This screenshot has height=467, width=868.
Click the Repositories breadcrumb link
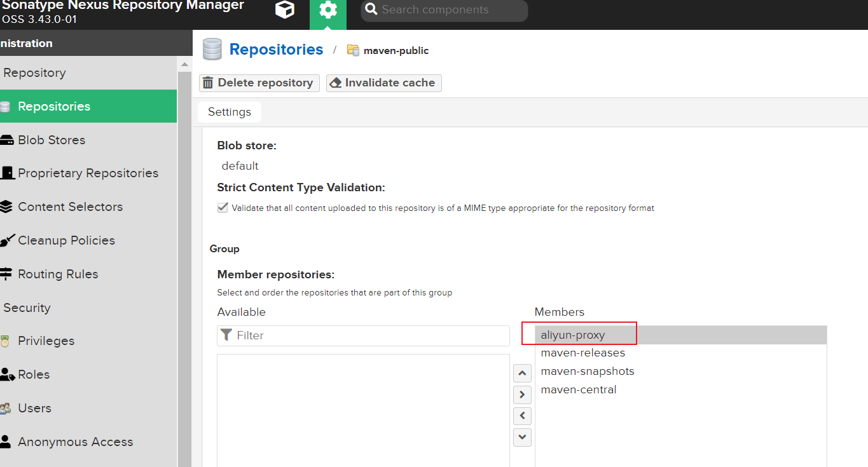click(276, 50)
